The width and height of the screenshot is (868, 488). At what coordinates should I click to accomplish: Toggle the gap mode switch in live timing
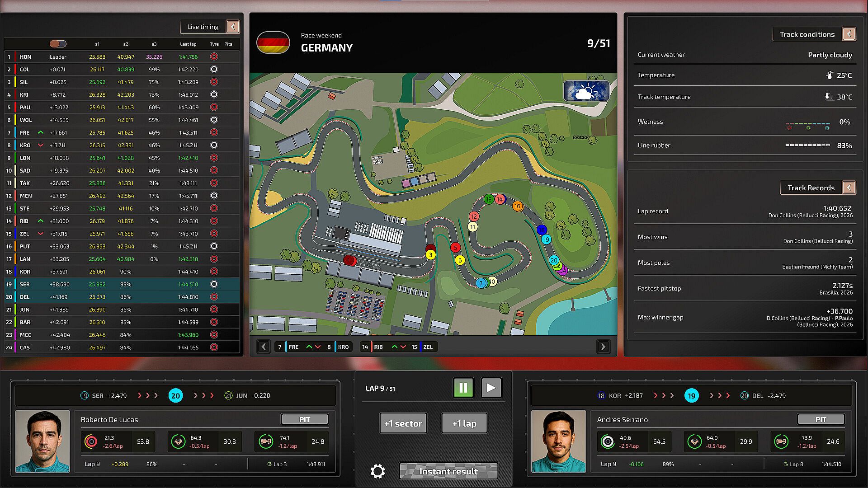click(58, 44)
